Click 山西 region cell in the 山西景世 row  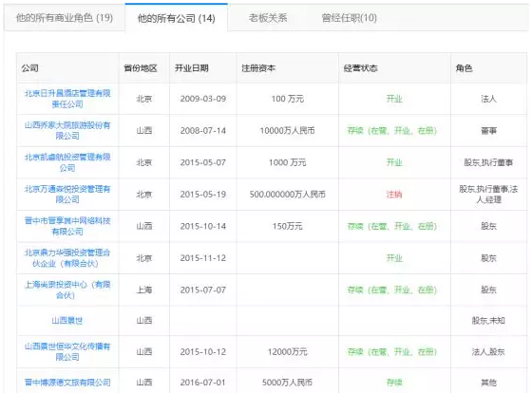click(144, 321)
